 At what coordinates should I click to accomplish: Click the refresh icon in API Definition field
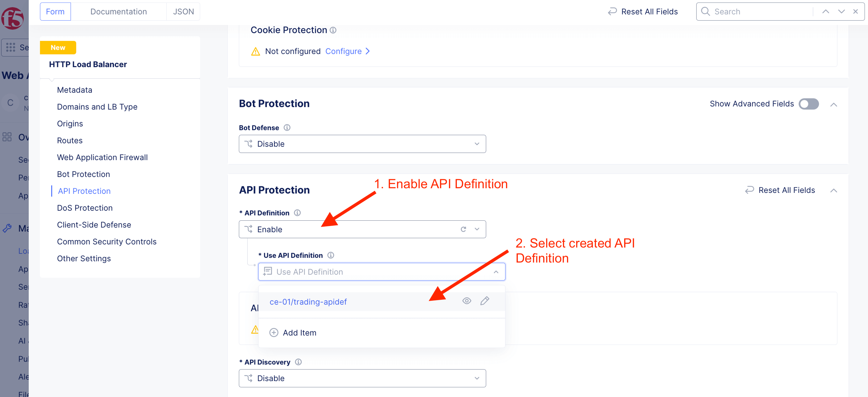pos(463,229)
